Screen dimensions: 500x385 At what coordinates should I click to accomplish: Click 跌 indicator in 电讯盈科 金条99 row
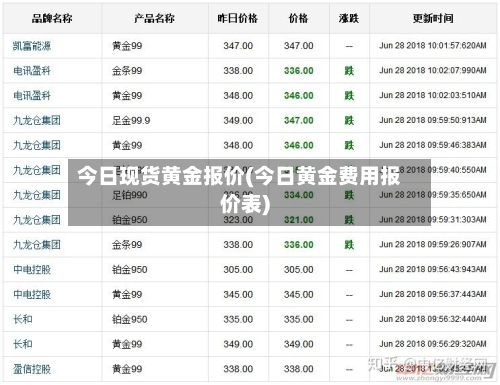coord(349,71)
